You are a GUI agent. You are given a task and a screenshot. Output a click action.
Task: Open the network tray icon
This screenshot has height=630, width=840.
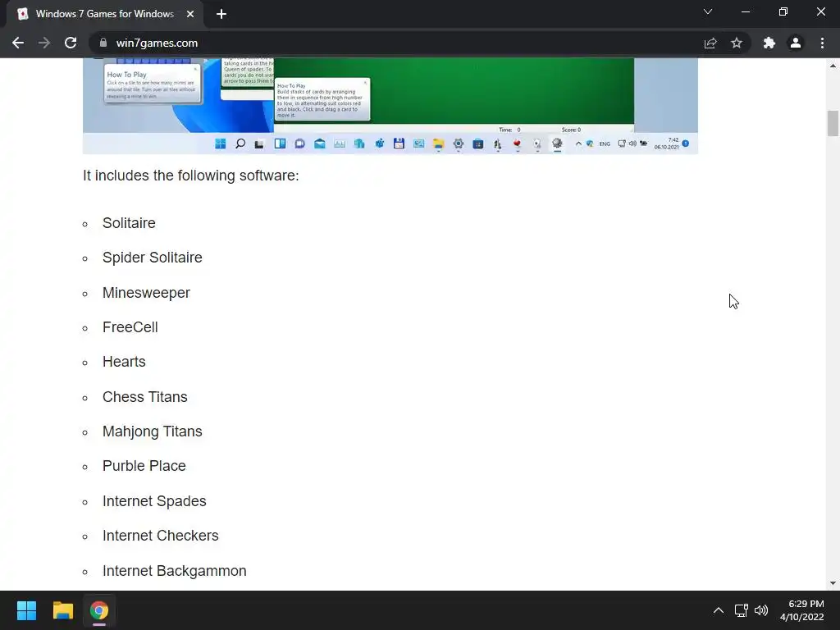click(741, 610)
